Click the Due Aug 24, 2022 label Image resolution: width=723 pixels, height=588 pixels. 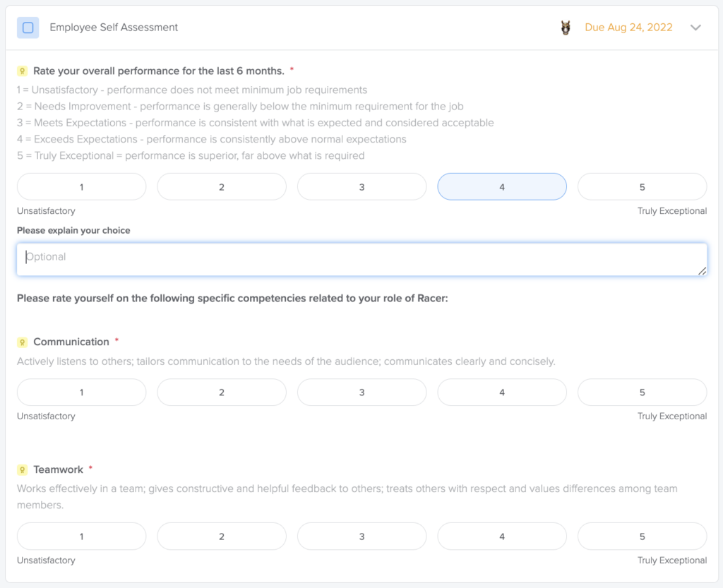628,28
